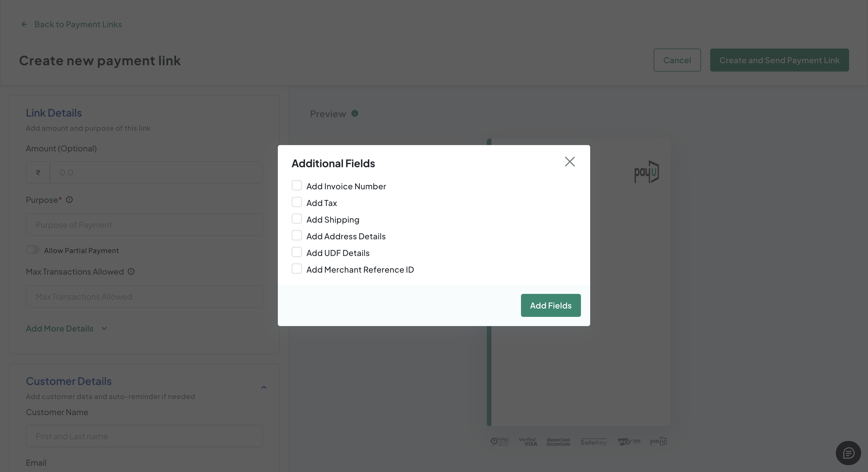868x472 pixels.
Task: Toggle Allow Partial Payment switch
Action: click(x=33, y=250)
